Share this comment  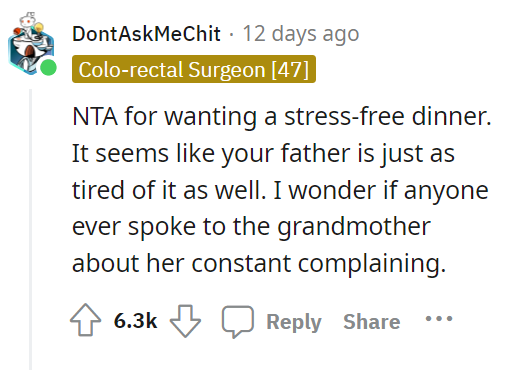tap(372, 322)
